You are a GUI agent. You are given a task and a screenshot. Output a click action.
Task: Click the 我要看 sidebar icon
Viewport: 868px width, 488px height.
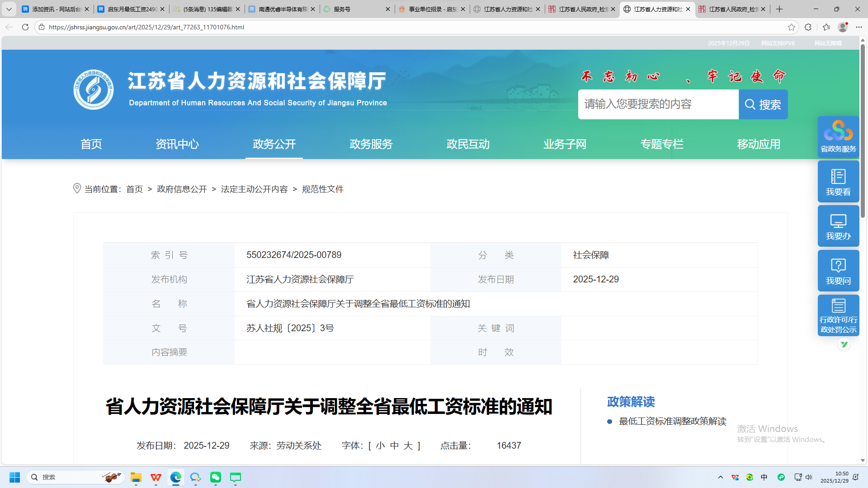coord(838,182)
